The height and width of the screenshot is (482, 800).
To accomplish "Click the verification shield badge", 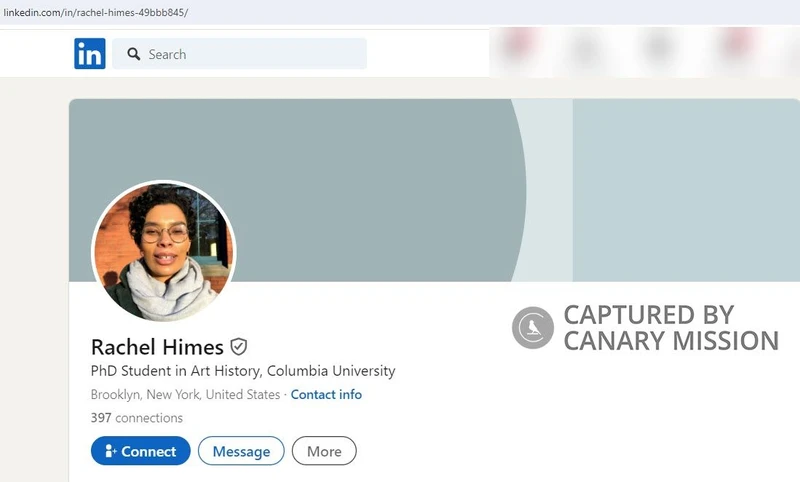I will (x=238, y=347).
